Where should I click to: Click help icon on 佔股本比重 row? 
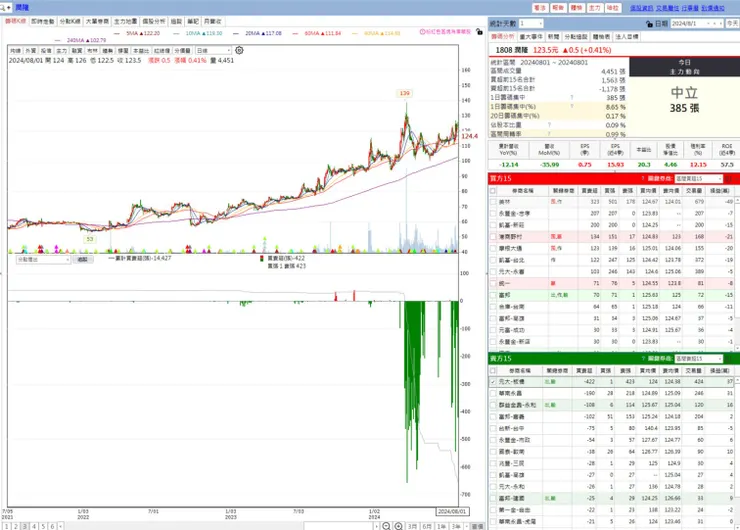click(x=549, y=125)
